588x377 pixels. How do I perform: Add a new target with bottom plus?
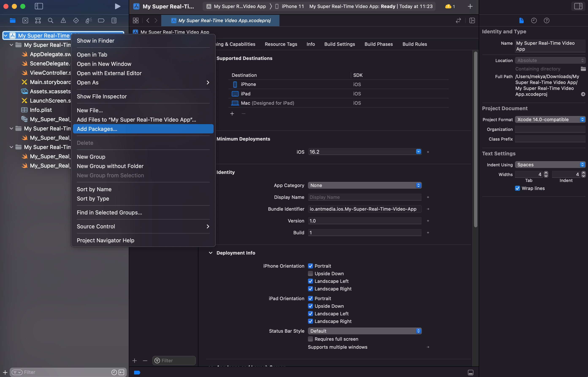(x=134, y=361)
